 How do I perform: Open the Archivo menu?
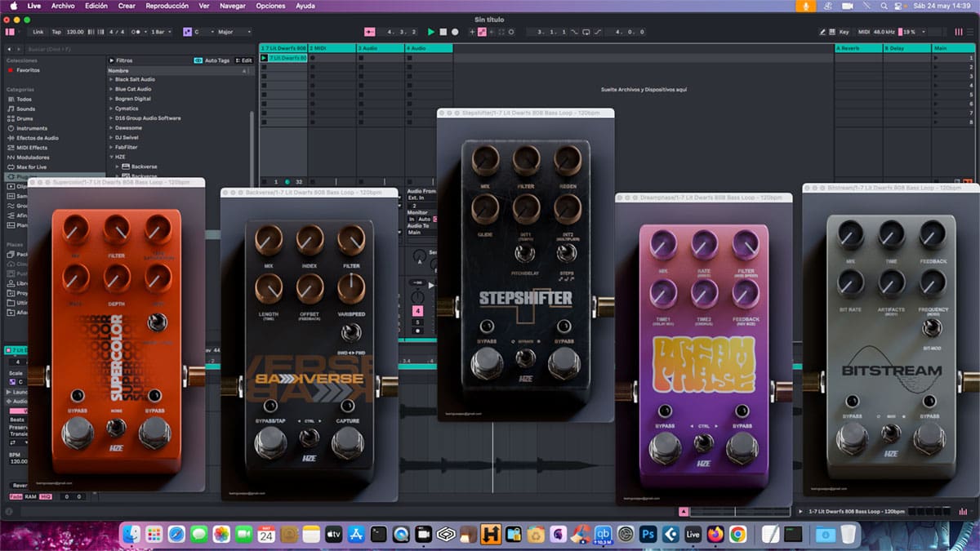pos(63,6)
